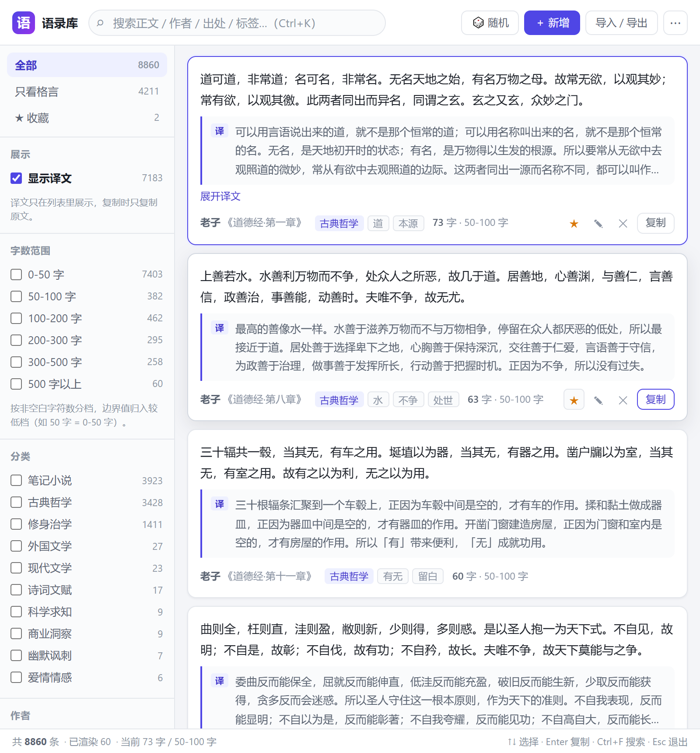Enable the 诗词文赋 category checkbox
This screenshot has height=753, width=700.
(16, 590)
